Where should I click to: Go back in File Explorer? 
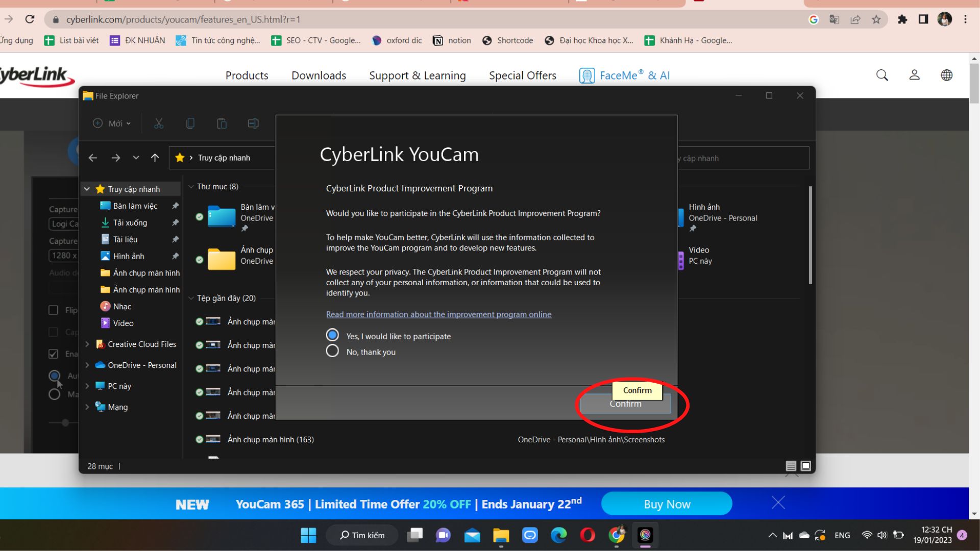click(x=93, y=158)
